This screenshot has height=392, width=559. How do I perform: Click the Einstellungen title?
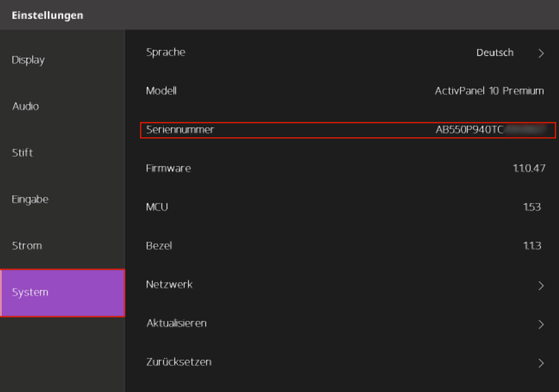click(47, 15)
